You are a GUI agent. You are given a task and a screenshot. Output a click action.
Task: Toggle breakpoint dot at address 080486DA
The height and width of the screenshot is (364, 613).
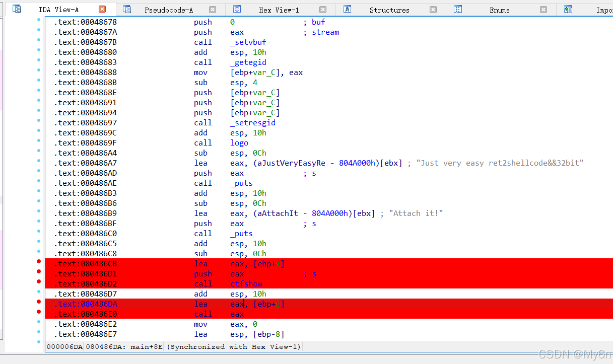39,302
